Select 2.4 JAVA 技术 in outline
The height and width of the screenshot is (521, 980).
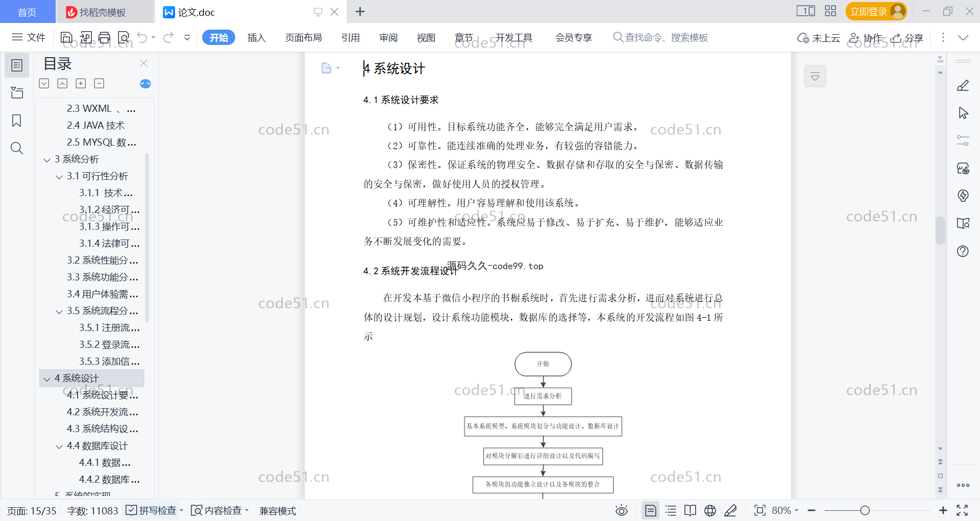(95, 126)
